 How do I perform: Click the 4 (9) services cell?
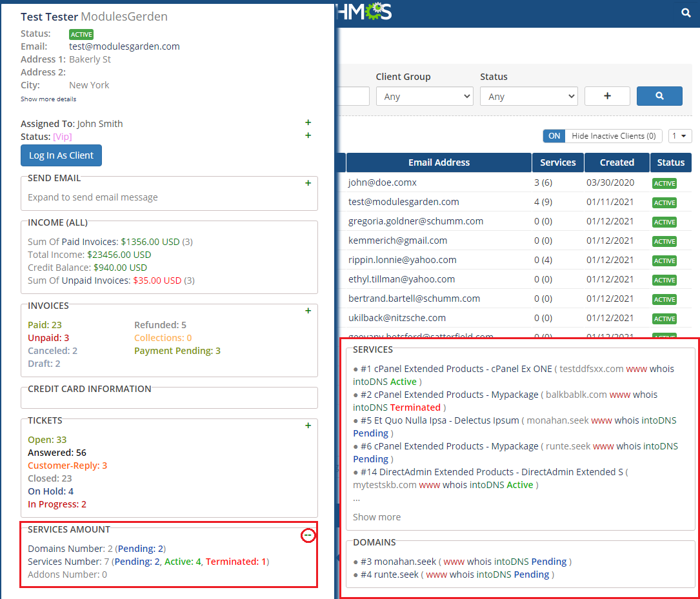(x=543, y=202)
